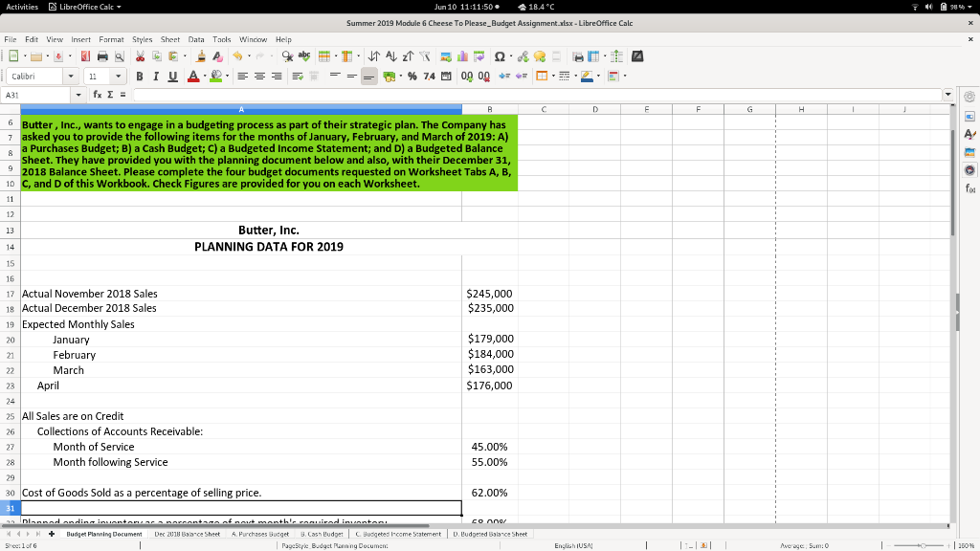Apply Format as Percent icon

[x=412, y=76]
